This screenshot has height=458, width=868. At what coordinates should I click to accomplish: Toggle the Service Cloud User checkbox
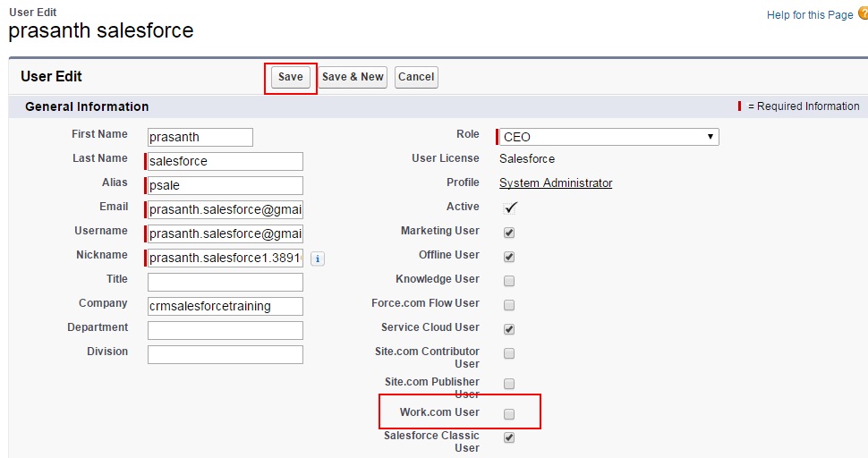pyautogui.click(x=509, y=329)
